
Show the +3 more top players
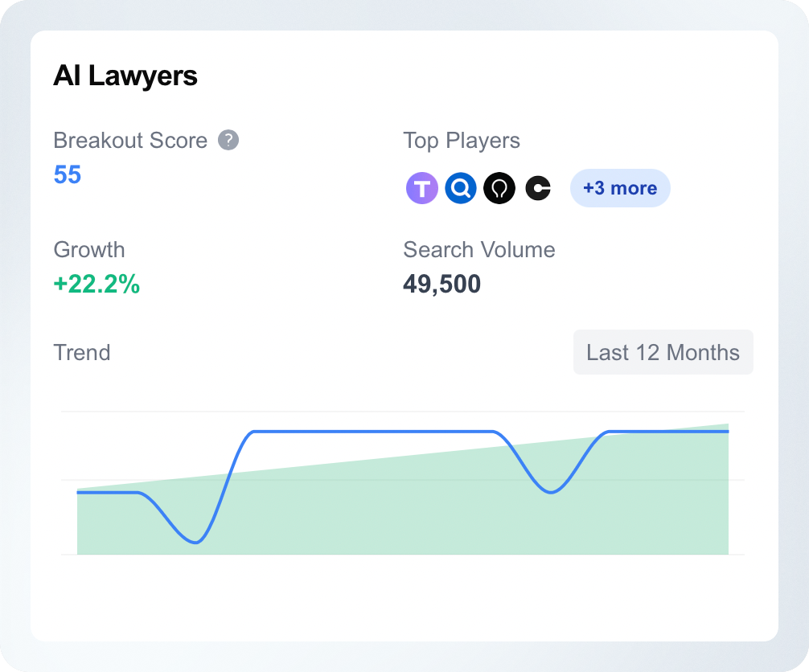pyautogui.click(x=620, y=188)
